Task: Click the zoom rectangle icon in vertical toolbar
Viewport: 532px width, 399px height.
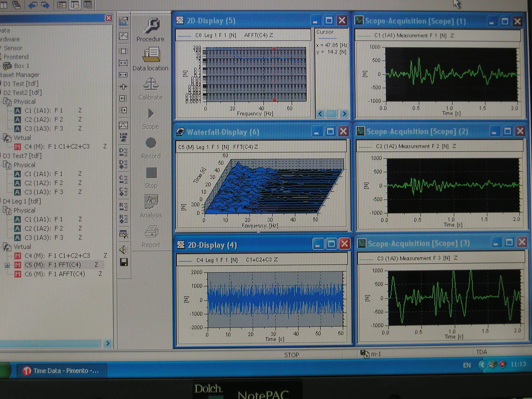Action: click(x=123, y=51)
